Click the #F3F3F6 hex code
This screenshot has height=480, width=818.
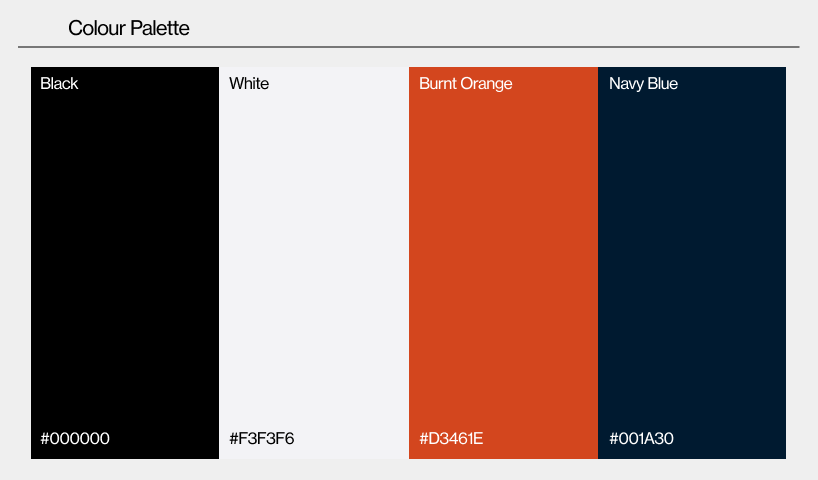coord(261,438)
